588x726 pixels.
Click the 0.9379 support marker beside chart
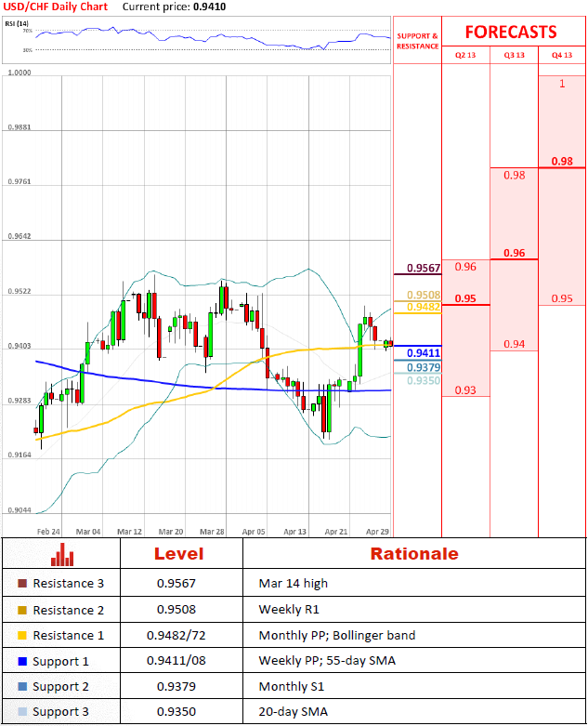424,367
